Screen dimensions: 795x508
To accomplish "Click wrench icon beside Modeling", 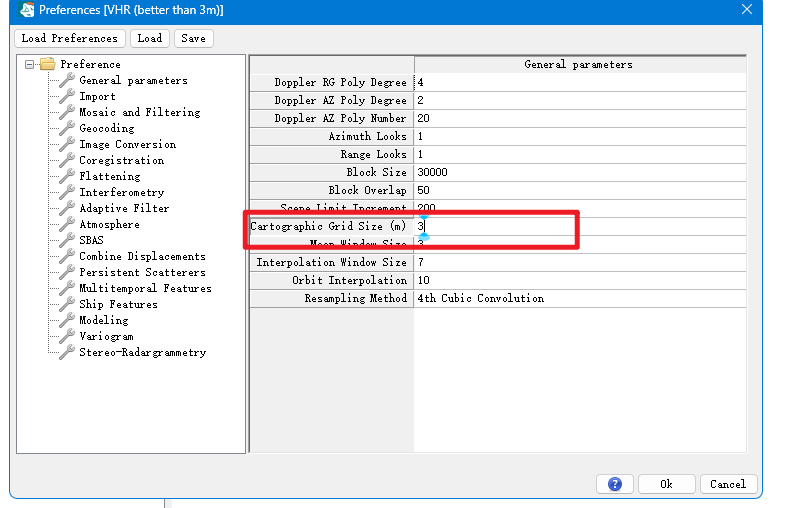I will click(x=67, y=320).
